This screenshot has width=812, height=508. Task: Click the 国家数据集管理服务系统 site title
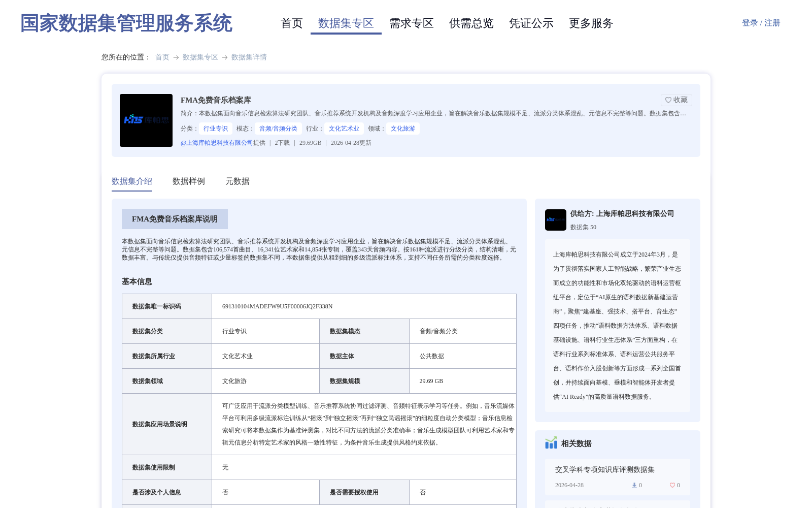pyautogui.click(x=126, y=23)
